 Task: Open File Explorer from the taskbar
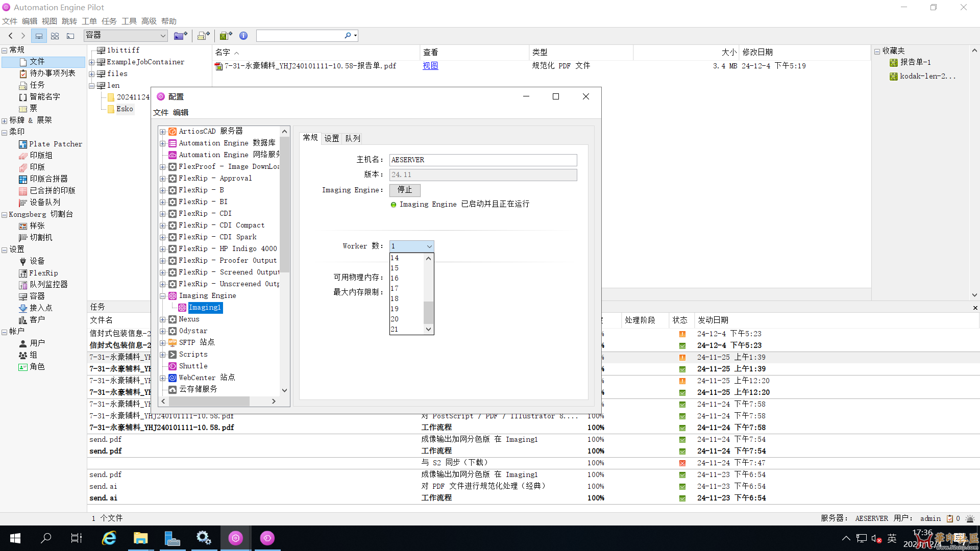click(140, 538)
